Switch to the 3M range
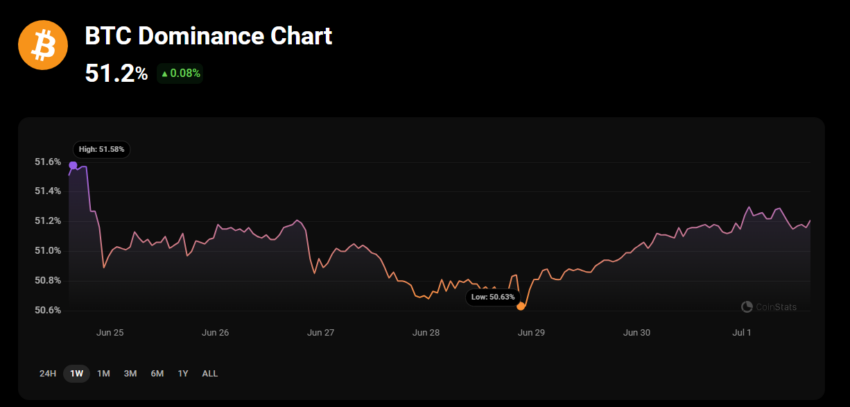850x407 pixels. [130, 373]
